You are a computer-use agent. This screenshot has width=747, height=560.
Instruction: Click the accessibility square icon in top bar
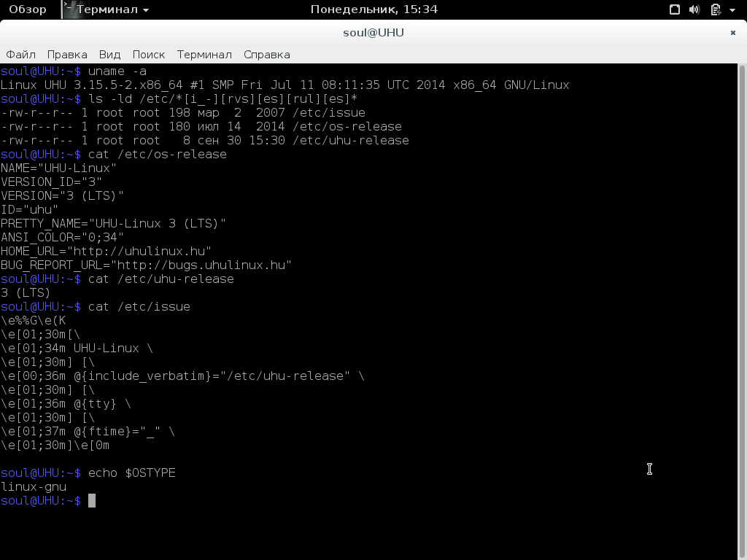[x=675, y=9]
